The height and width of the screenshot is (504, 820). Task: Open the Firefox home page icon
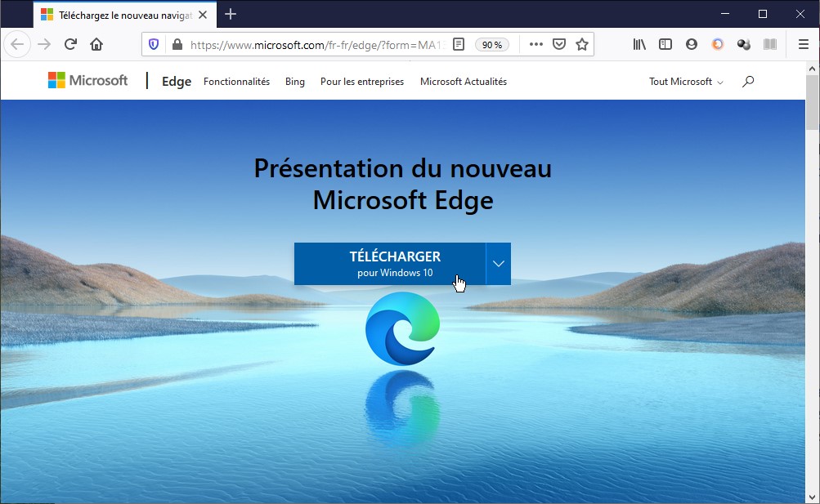coord(96,44)
